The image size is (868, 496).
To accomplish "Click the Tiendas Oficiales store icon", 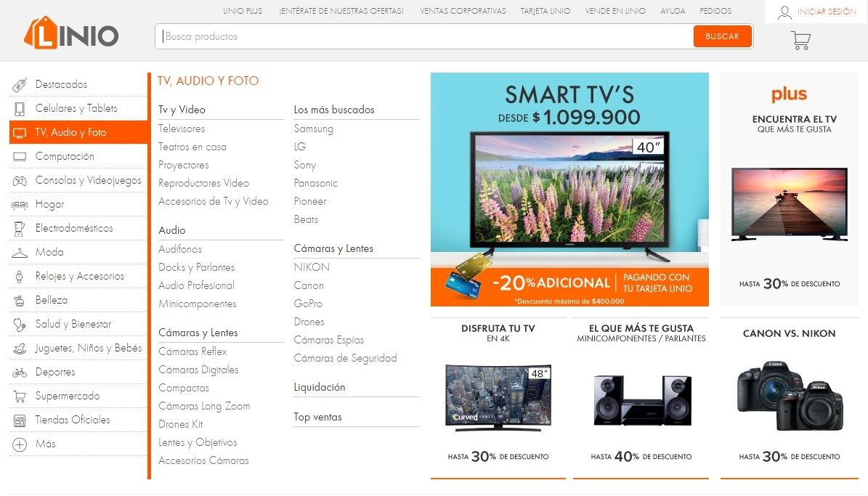I will click(x=20, y=420).
